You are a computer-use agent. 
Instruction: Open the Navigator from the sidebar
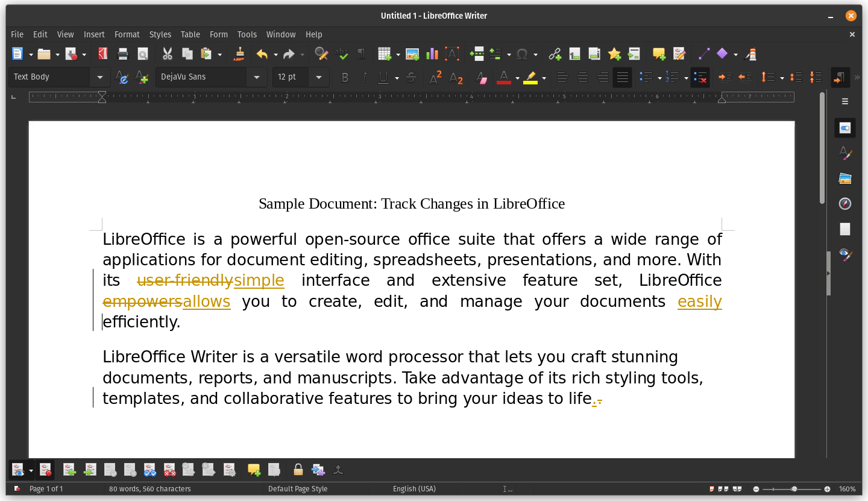pyautogui.click(x=844, y=204)
